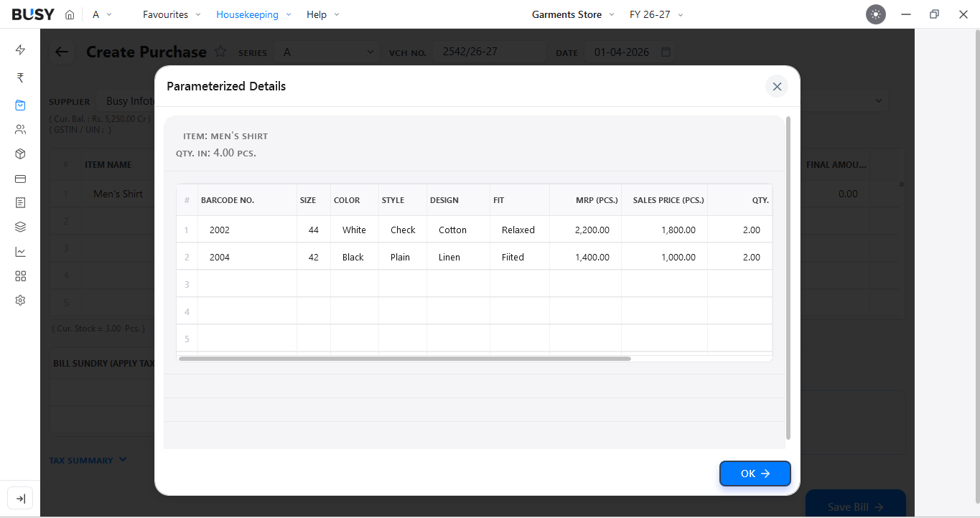The height and width of the screenshot is (518, 980).
Task: Click the Vch No. field 2542/26-27
Action: pyautogui.click(x=489, y=52)
